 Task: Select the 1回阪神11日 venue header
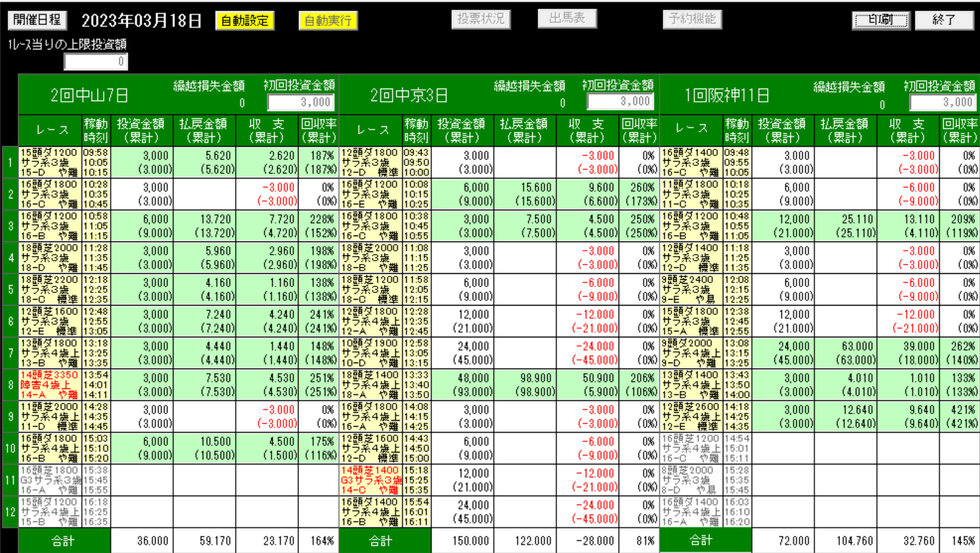point(727,95)
